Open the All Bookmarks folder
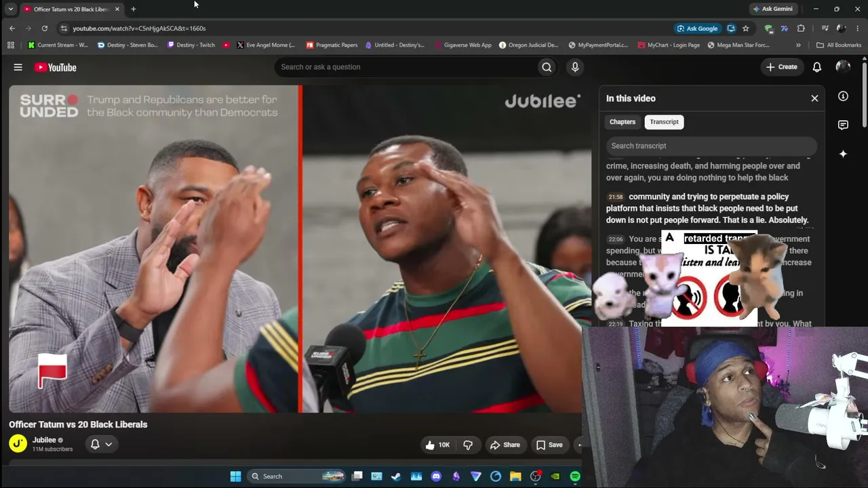Screen dimensions: 868x488 pos(839,45)
